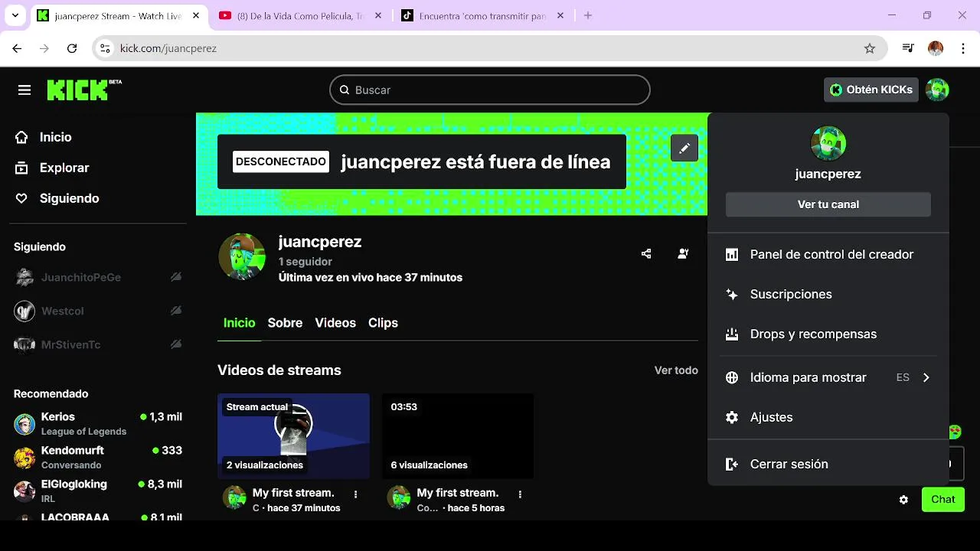Bookmark this page with star icon

click(870, 48)
